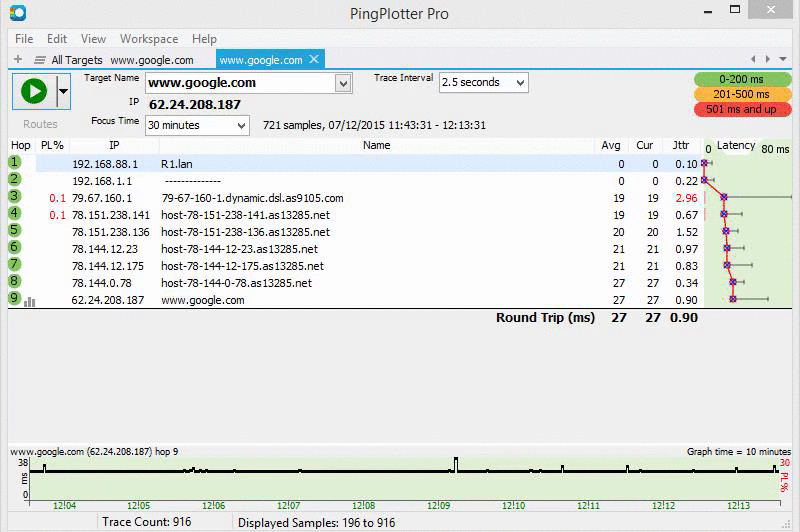Open the Trace Interval dropdown
Screen dimensions: 800x532
[483, 82]
